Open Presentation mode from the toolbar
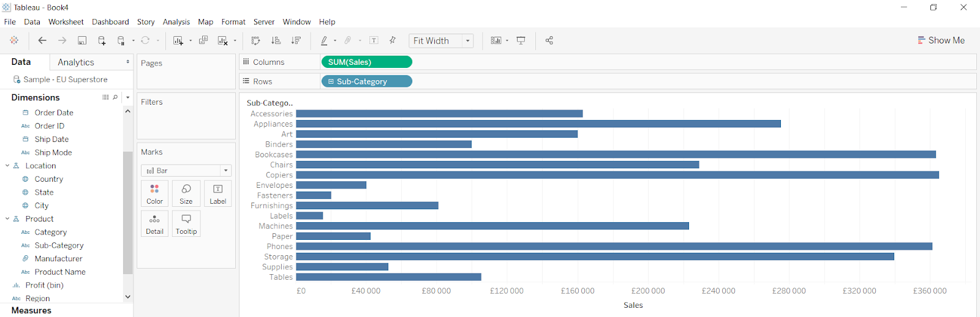 [x=521, y=40]
